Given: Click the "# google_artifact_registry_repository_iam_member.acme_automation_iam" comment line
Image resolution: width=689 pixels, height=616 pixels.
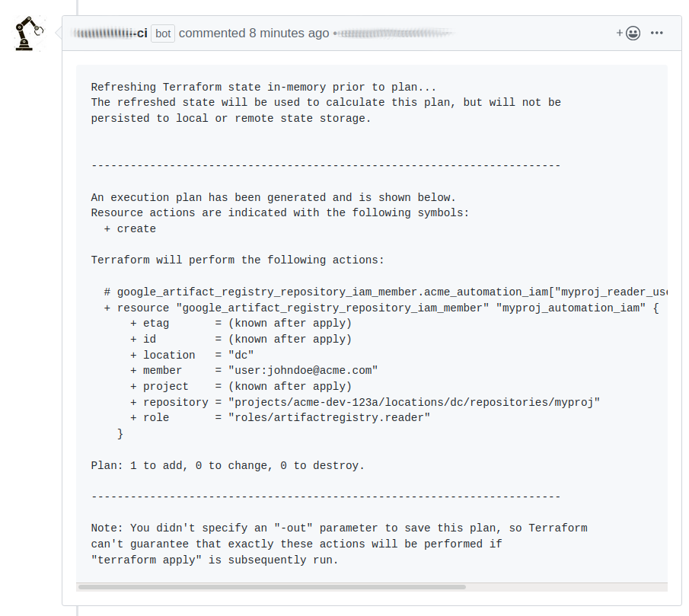Looking at the screenshot, I should pyautogui.click(x=386, y=292).
